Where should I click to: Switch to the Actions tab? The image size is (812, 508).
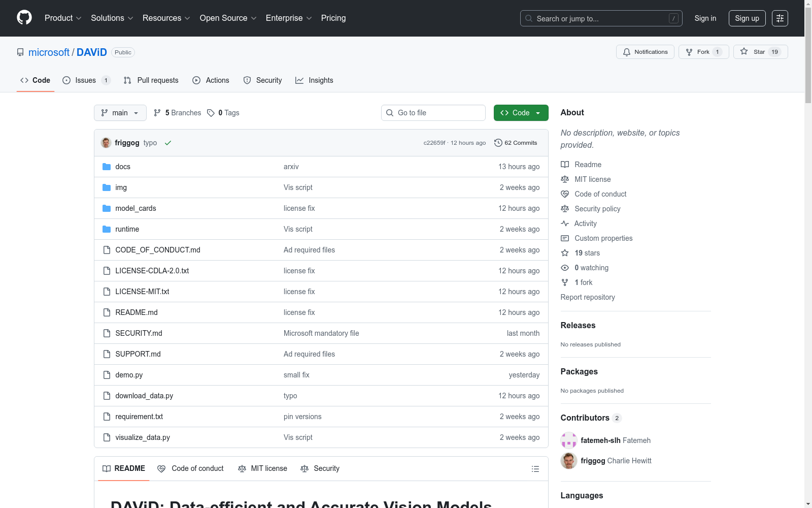pos(211,80)
